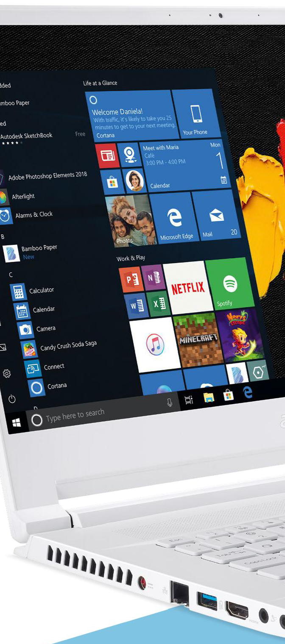Viewport: 285px width, 644px height.
Task: Open the iTunes music tile
Action: (154, 344)
